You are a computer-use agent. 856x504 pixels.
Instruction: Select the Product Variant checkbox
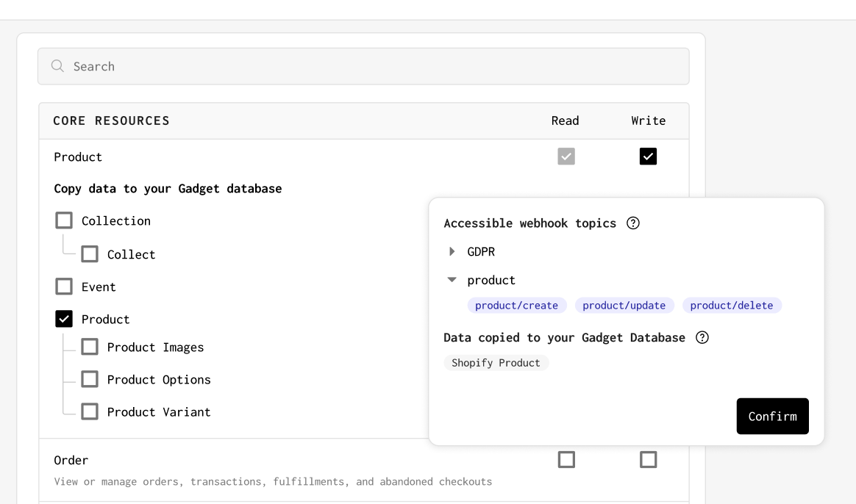pyautogui.click(x=90, y=411)
